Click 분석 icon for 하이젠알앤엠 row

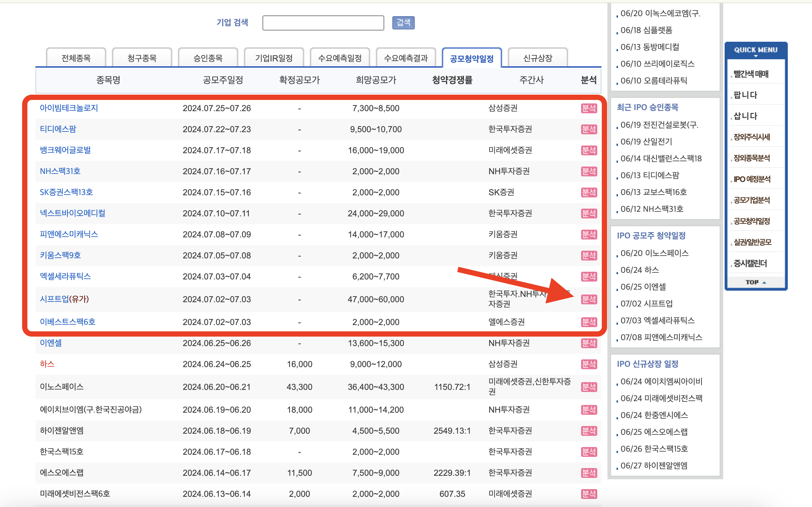(588, 431)
